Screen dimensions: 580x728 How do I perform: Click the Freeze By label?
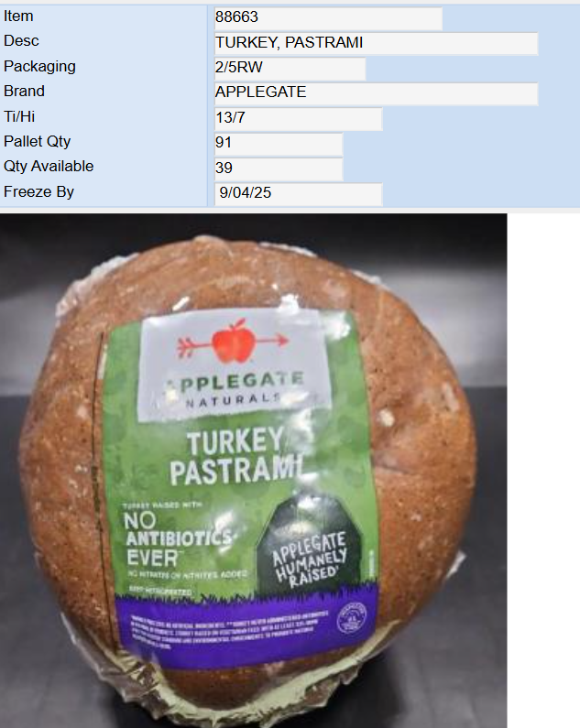click(38, 191)
